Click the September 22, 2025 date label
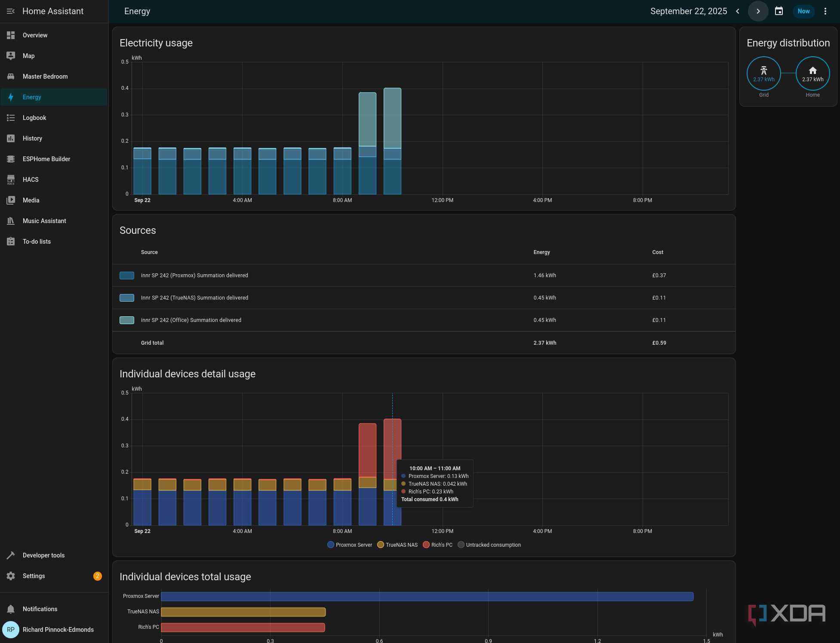This screenshot has height=643, width=840. pyautogui.click(x=689, y=11)
